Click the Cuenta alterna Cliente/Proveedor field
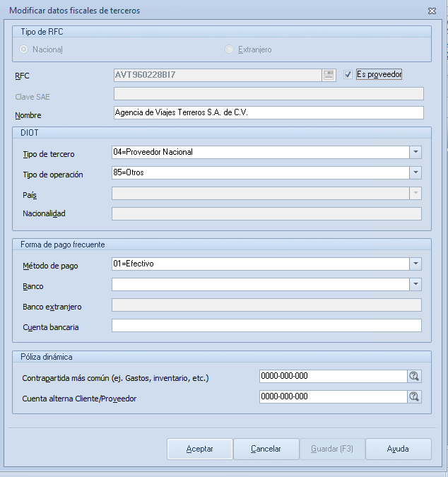This screenshot has width=448, height=477. [334, 396]
